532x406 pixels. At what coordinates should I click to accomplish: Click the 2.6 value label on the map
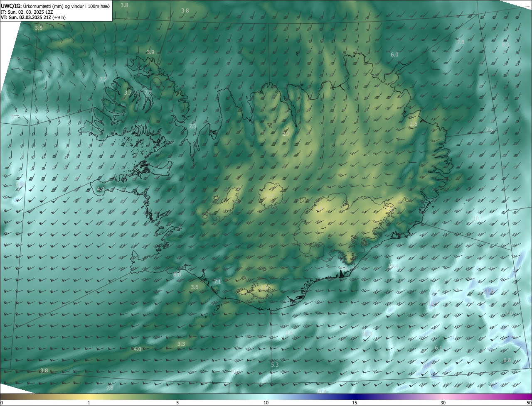click(x=414, y=124)
